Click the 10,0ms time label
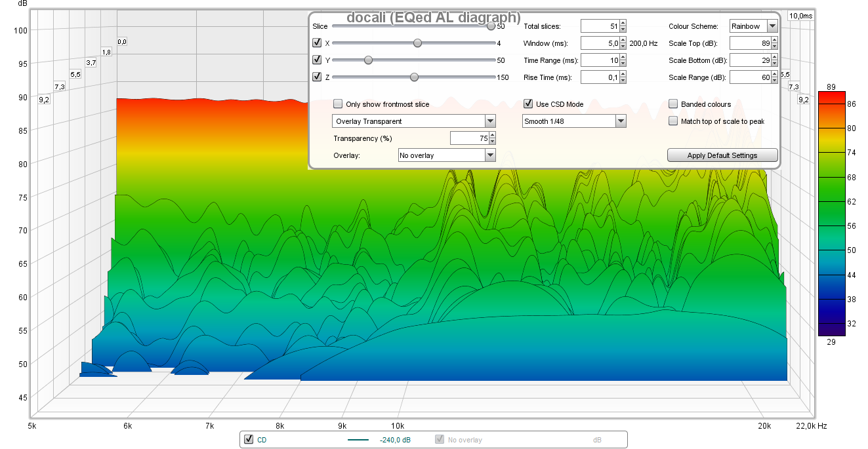868x449 pixels. (800, 16)
